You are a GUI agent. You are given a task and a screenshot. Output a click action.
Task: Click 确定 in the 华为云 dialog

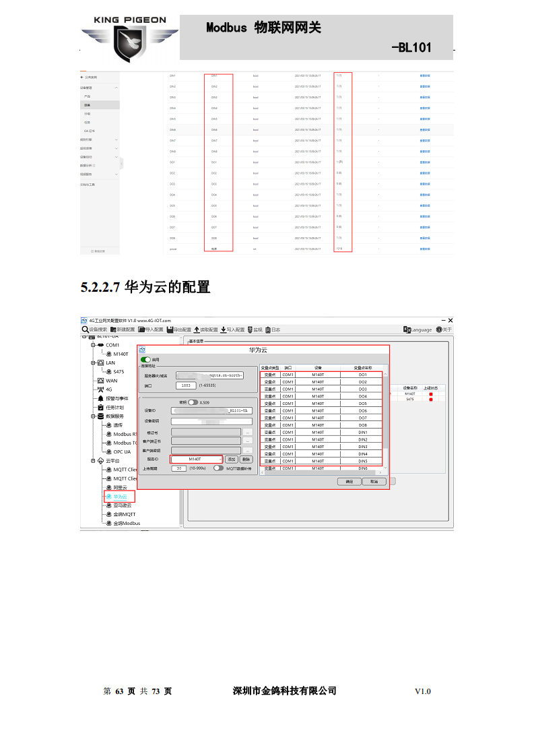349,482
